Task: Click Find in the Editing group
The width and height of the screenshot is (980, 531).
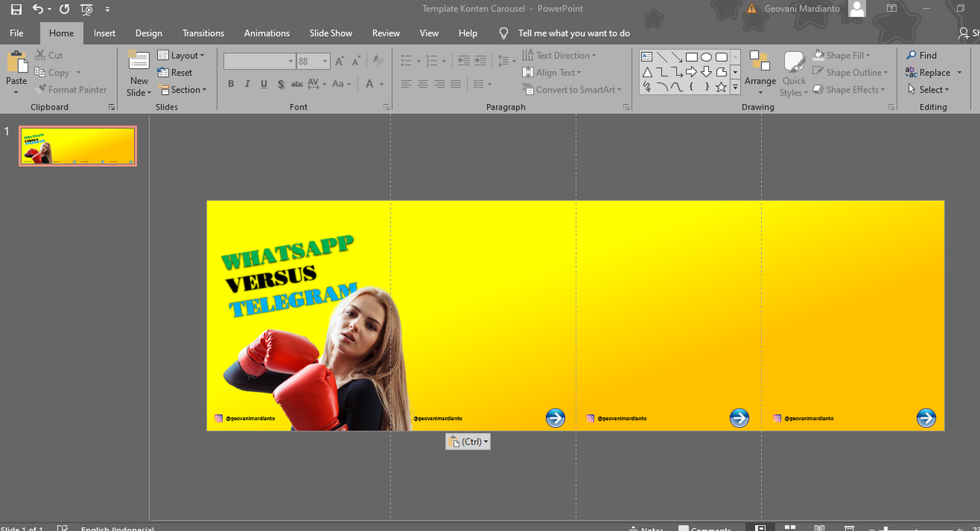Action: tap(921, 55)
